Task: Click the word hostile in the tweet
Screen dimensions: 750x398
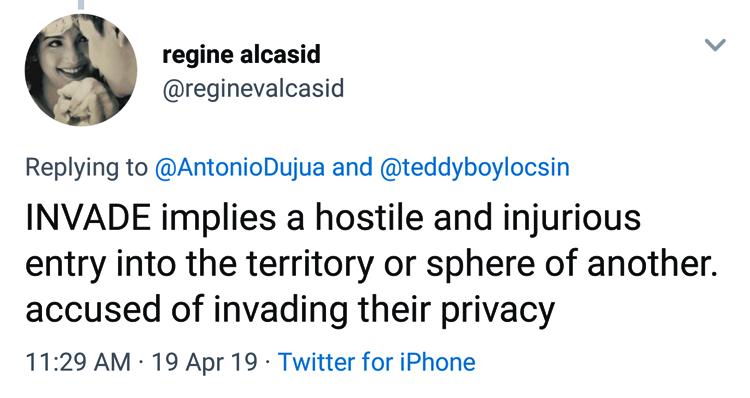Action: (x=369, y=218)
